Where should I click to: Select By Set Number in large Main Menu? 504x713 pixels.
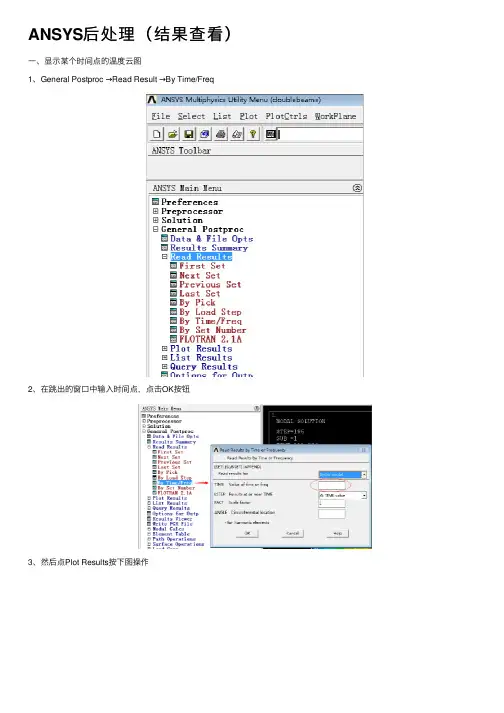coord(213,330)
